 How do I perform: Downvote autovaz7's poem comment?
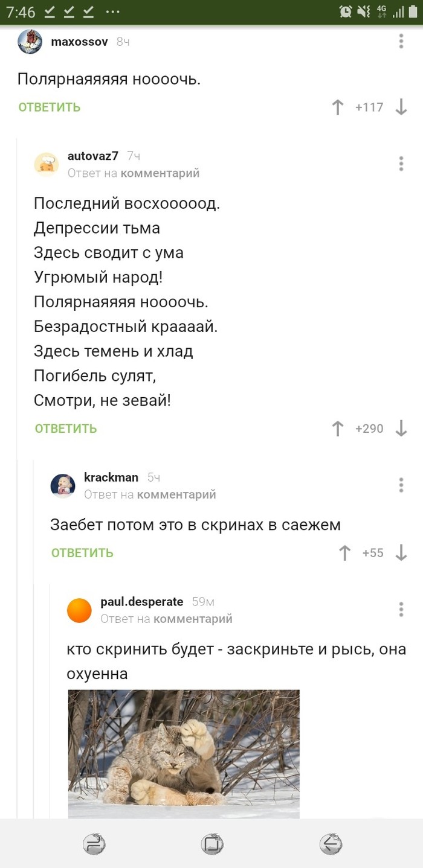[x=401, y=429]
